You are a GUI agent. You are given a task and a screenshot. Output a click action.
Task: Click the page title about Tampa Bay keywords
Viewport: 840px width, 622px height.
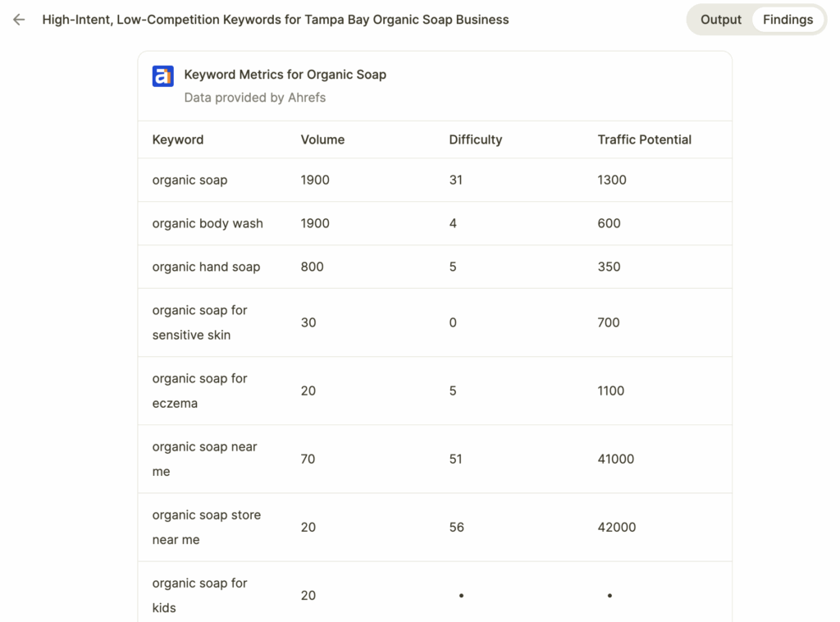(276, 20)
